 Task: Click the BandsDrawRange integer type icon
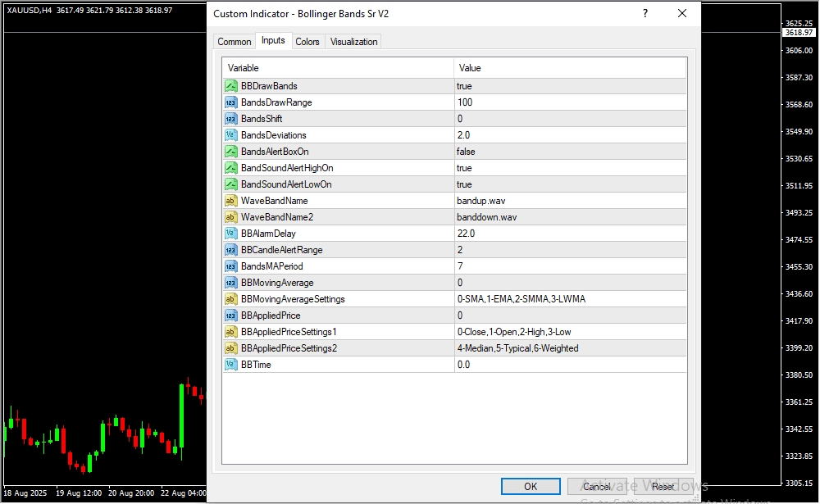pyautogui.click(x=230, y=102)
